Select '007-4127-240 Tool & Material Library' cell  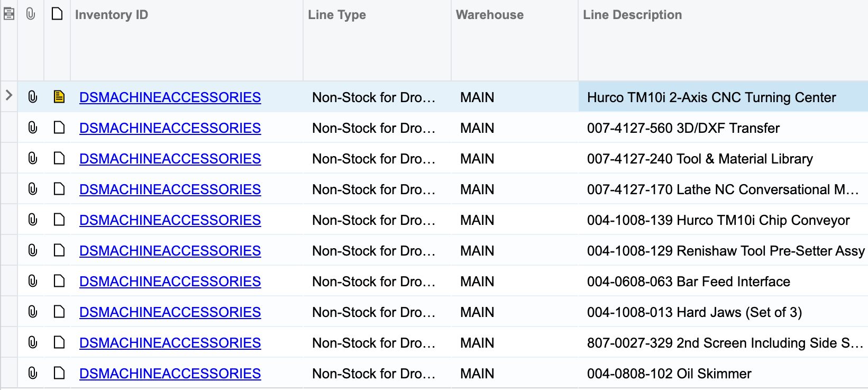tap(723, 158)
